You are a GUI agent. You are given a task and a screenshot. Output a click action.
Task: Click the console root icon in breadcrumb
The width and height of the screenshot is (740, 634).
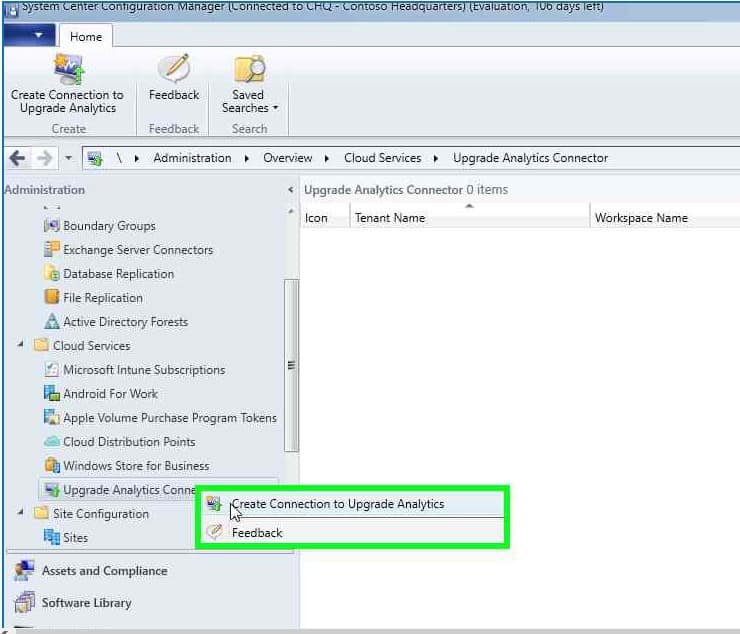click(x=95, y=158)
